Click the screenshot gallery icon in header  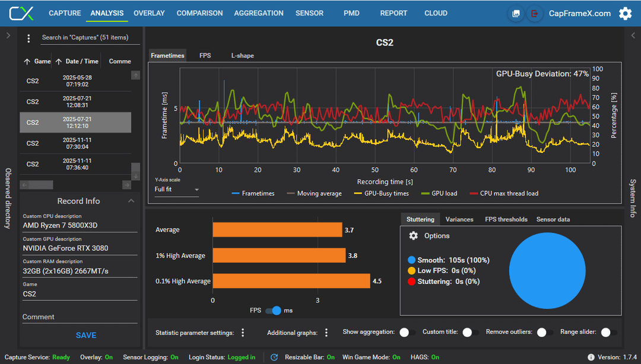click(516, 14)
